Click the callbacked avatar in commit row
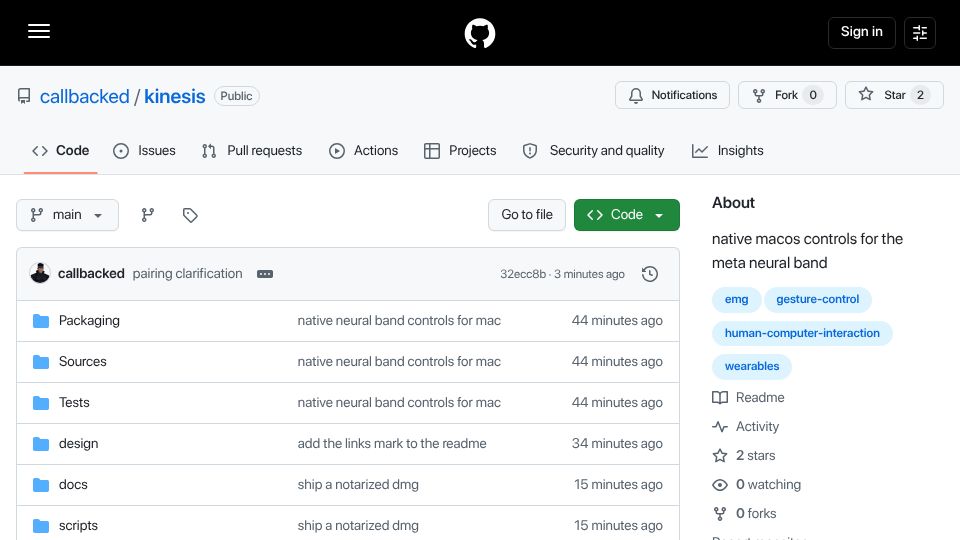The image size is (960, 540). 40,273
